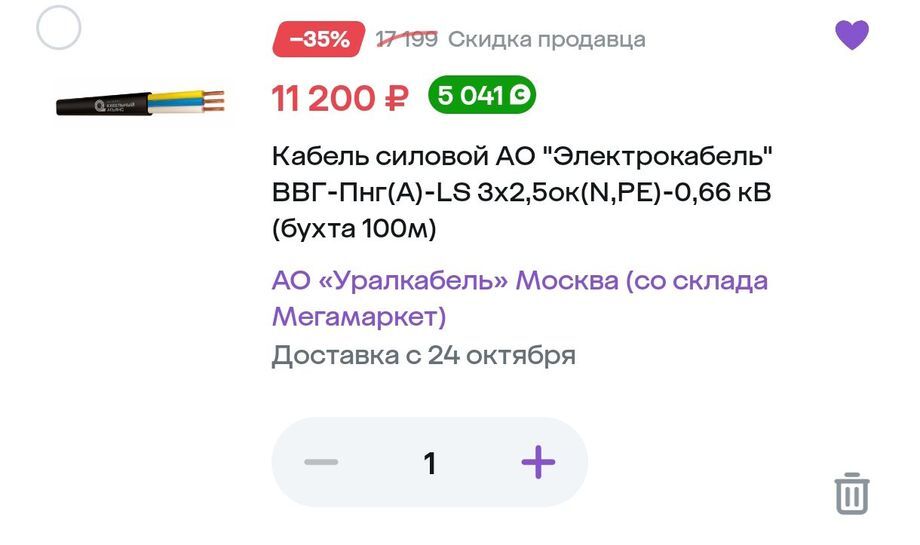The height and width of the screenshot is (545, 920).
Task: Click the "Доставка с 24 октября" delivery text
Action: (423, 356)
